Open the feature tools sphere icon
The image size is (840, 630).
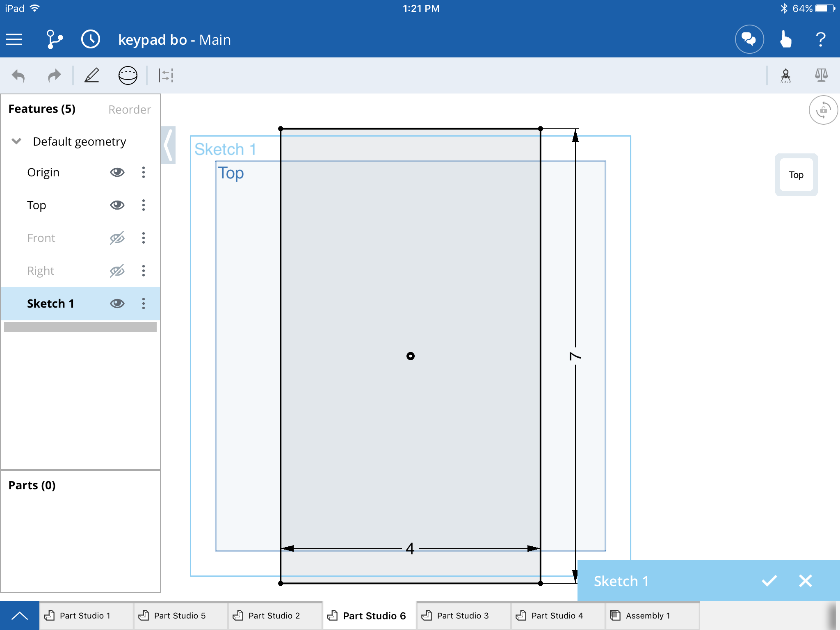[x=128, y=75]
